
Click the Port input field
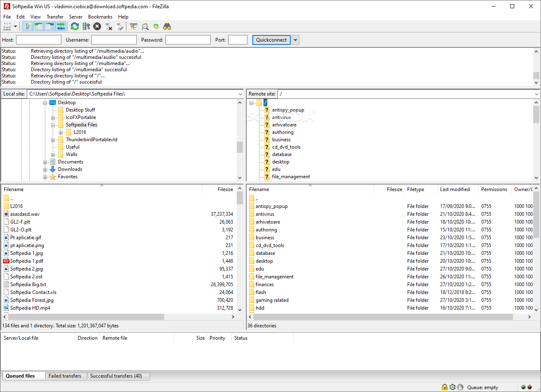click(x=238, y=40)
